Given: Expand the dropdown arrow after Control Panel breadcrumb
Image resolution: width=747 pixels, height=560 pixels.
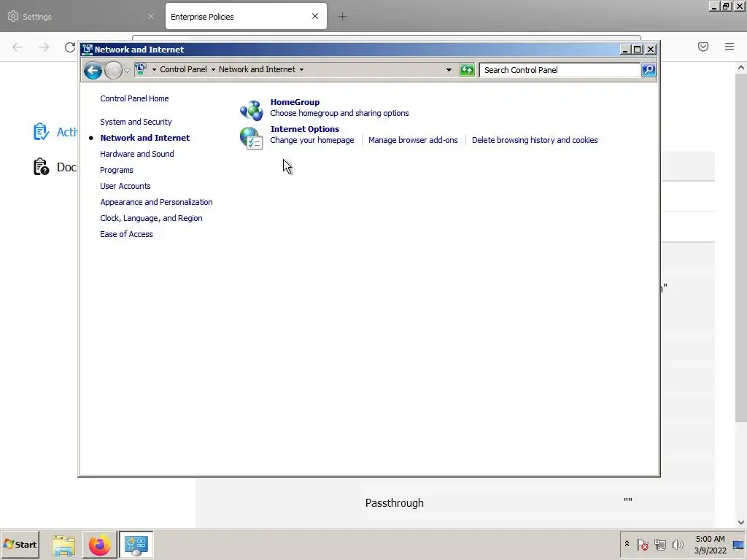Looking at the screenshot, I should (x=213, y=69).
